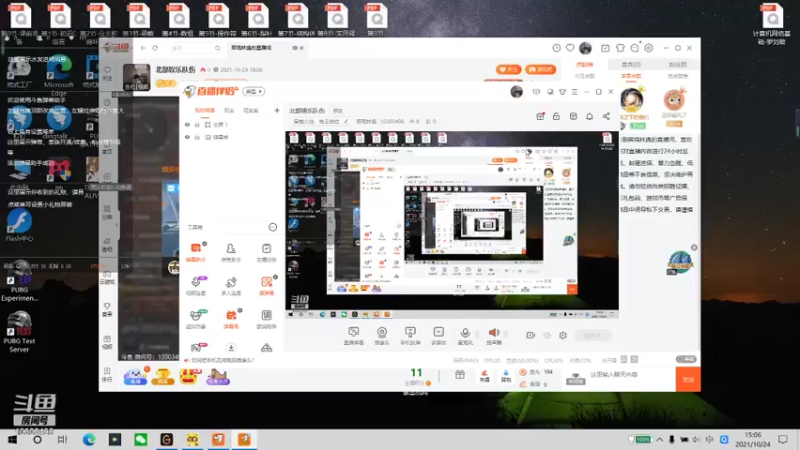Image resolution: width=800 pixels, height=450 pixels.
Task: Toggle the switch in the companion status bar
Action: coord(686,359)
